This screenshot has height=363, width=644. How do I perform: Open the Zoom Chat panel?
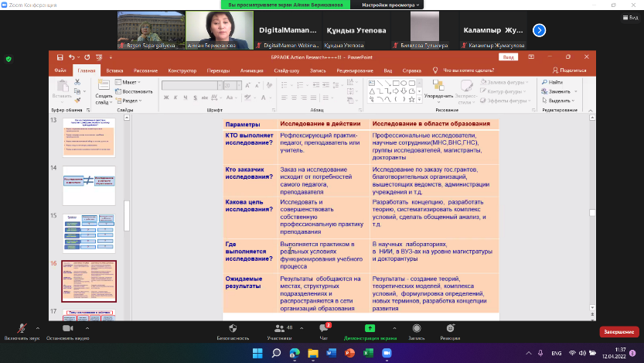point(324,330)
